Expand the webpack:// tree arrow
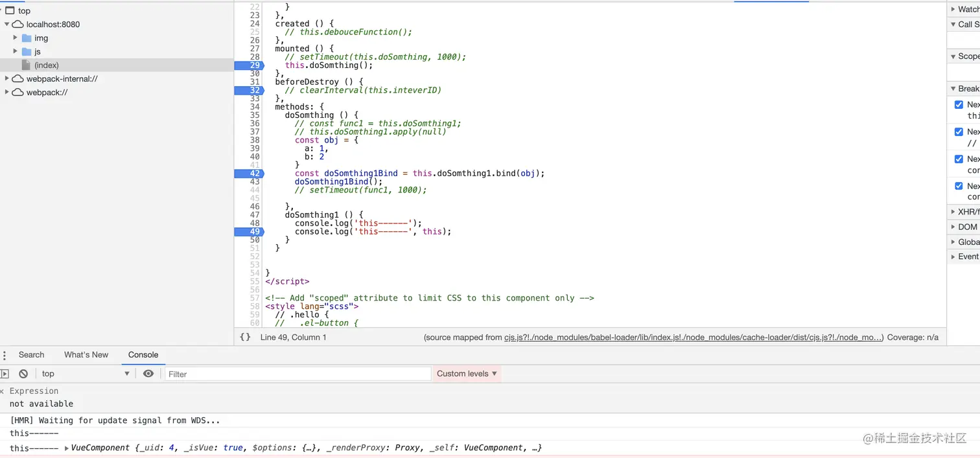The width and height of the screenshot is (980, 458). click(7, 93)
